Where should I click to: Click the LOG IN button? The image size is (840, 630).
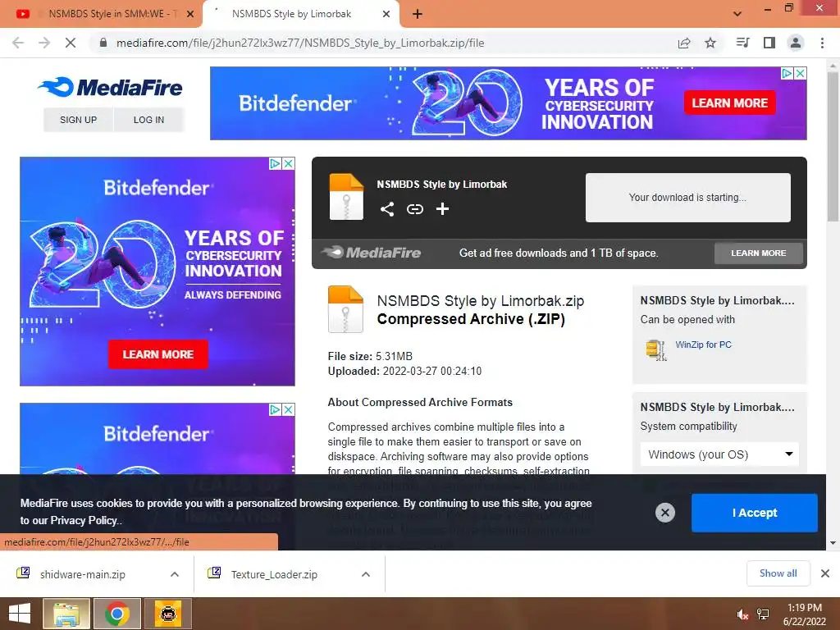click(x=149, y=120)
